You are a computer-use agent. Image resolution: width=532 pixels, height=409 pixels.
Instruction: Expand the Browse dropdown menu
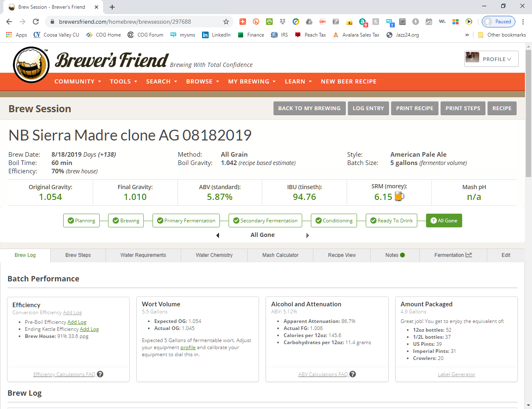[x=202, y=81]
